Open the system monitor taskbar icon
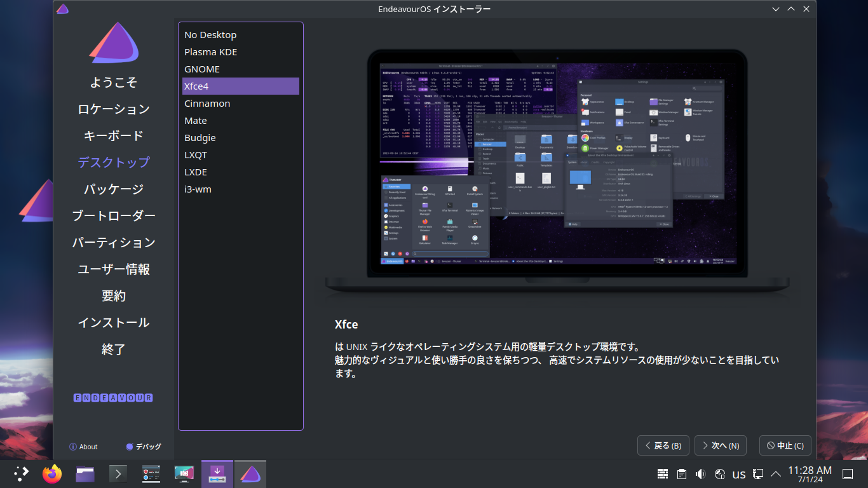Image resolution: width=868 pixels, height=488 pixels. (x=151, y=474)
